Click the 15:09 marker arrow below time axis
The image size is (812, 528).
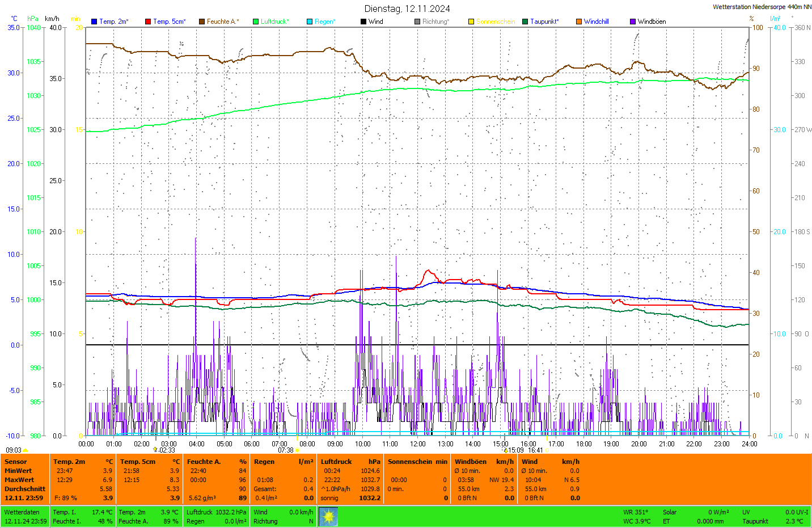506,450
